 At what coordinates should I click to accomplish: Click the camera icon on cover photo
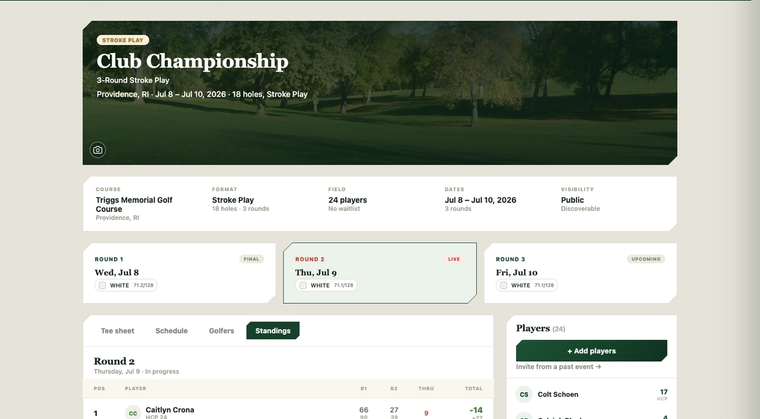tap(97, 150)
